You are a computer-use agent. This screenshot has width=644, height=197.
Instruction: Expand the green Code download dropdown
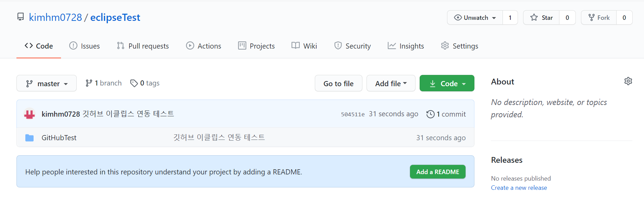click(447, 83)
